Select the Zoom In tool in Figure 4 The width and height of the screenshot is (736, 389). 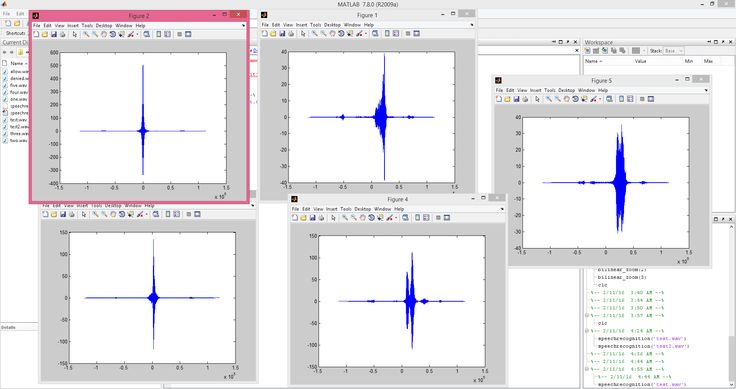pos(345,218)
